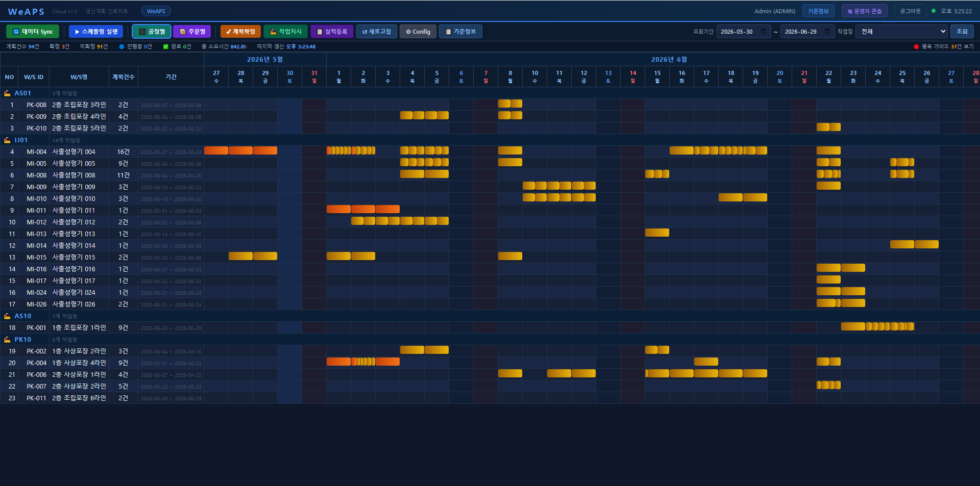Run scheduling with 스케줄링 실행
980x486 pixels.
tap(96, 32)
